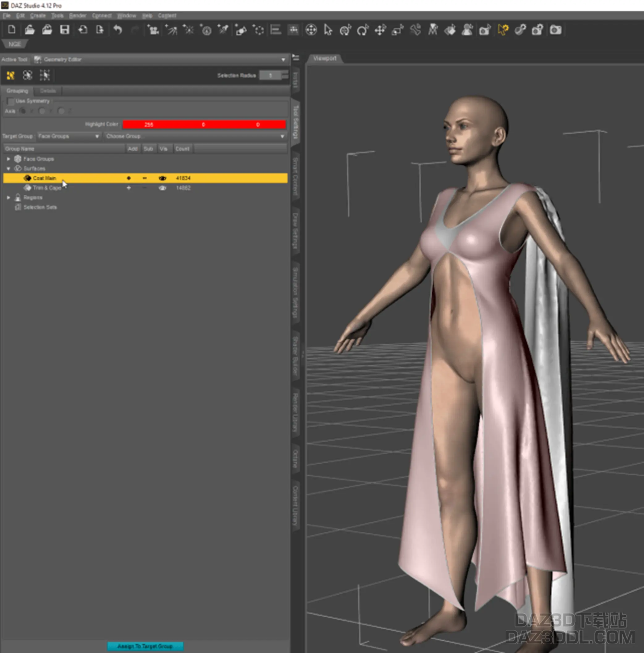Select the Scale tool
Image resolution: width=644 pixels, height=653 pixels.
pyautogui.click(x=398, y=30)
